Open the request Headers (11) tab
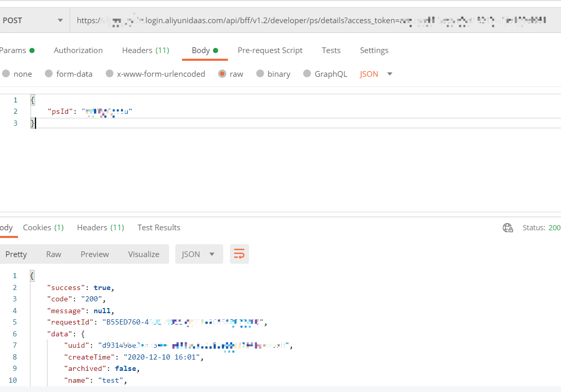The height and width of the screenshot is (392, 561). point(145,50)
